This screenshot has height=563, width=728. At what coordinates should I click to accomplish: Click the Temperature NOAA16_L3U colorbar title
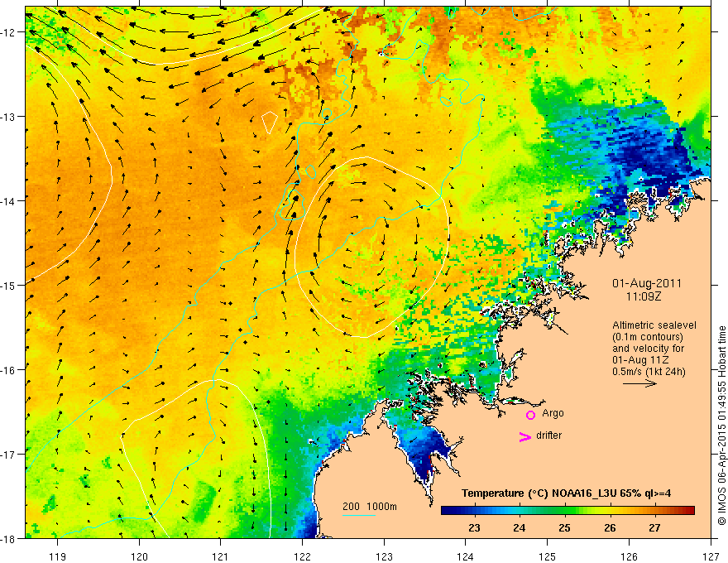pos(566,493)
